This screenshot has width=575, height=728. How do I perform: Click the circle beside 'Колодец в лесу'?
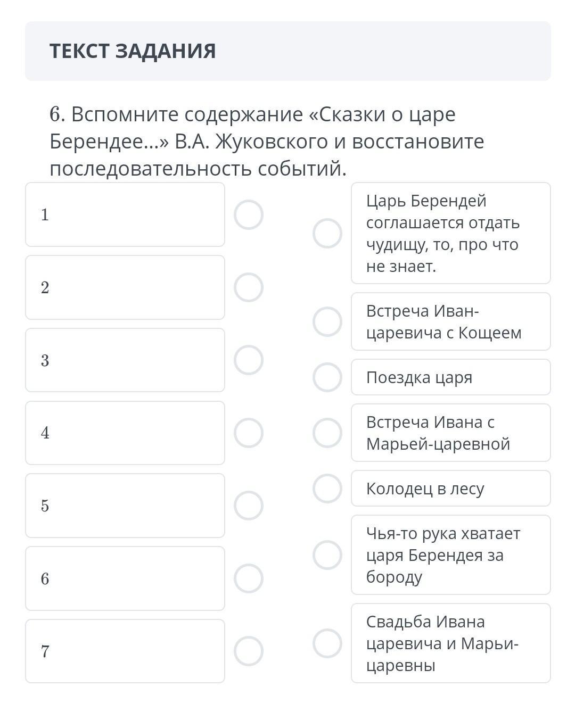[x=327, y=489]
